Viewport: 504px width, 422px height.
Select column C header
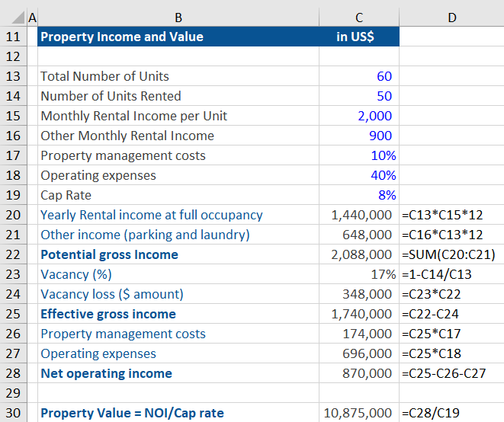pos(358,17)
